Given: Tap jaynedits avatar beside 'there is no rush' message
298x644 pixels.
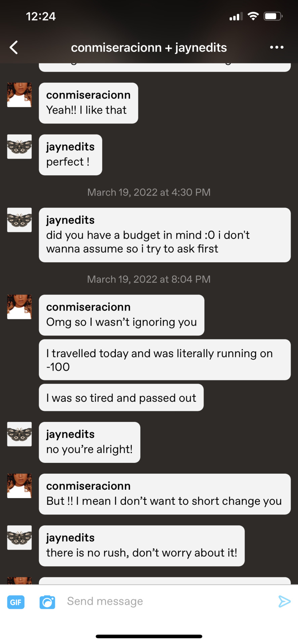Looking at the screenshot, I should (x=19, y=538).
